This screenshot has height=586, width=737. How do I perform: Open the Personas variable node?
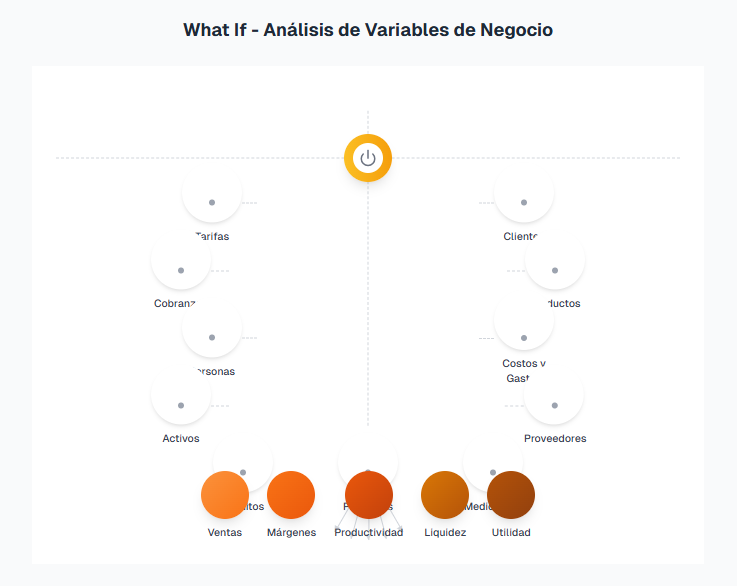tap(212, 327)
